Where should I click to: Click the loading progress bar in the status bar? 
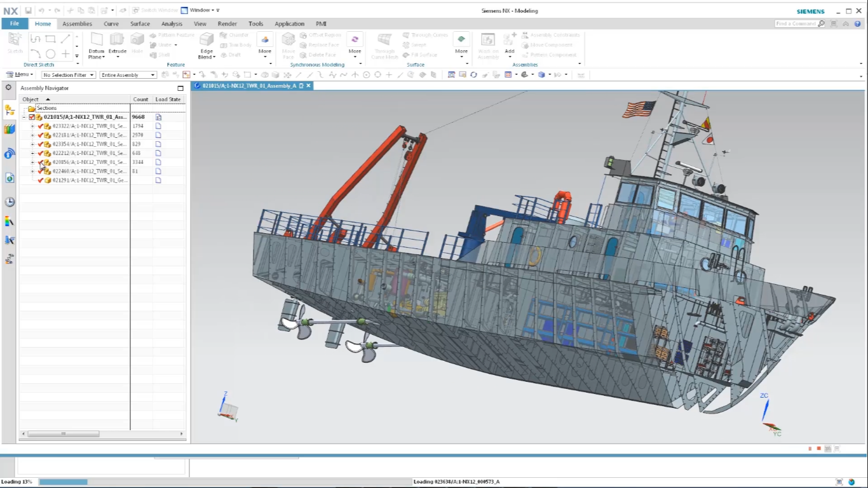click(x=225, y=482)
